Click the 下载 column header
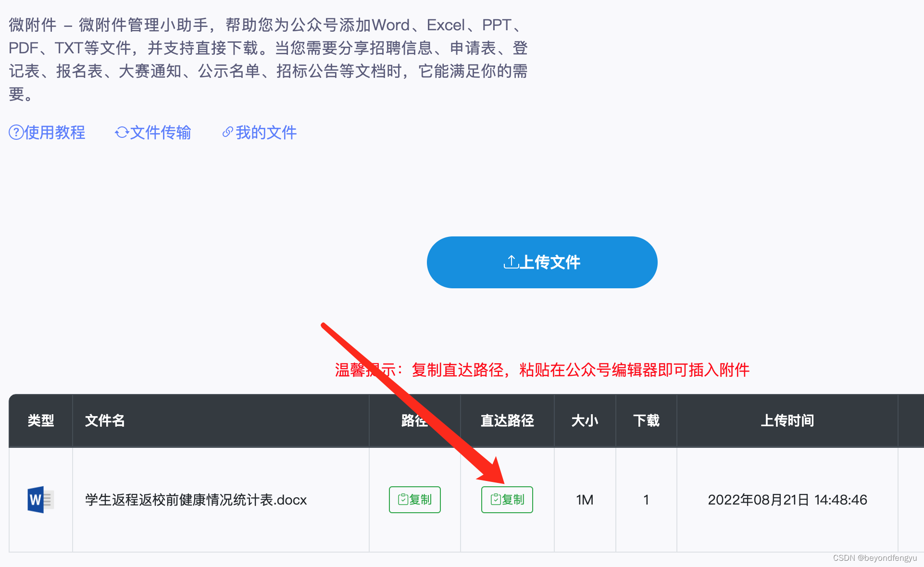924x567 pixels. [646, 420]
